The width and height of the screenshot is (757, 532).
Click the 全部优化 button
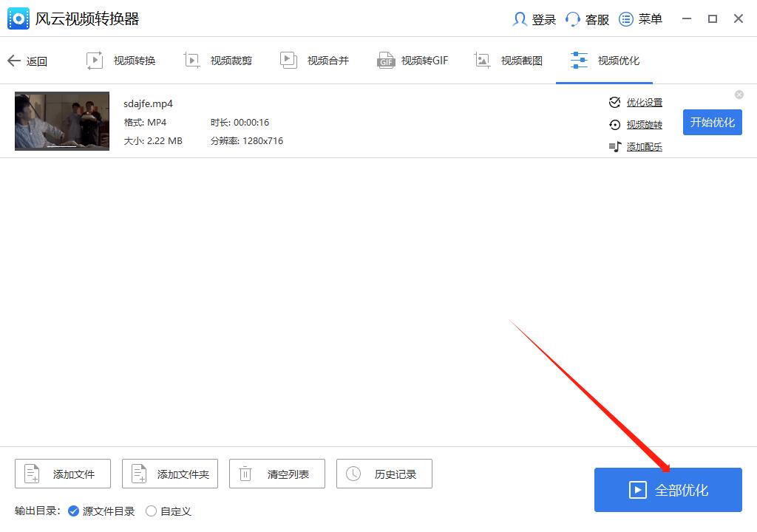(x=668, y=490)
